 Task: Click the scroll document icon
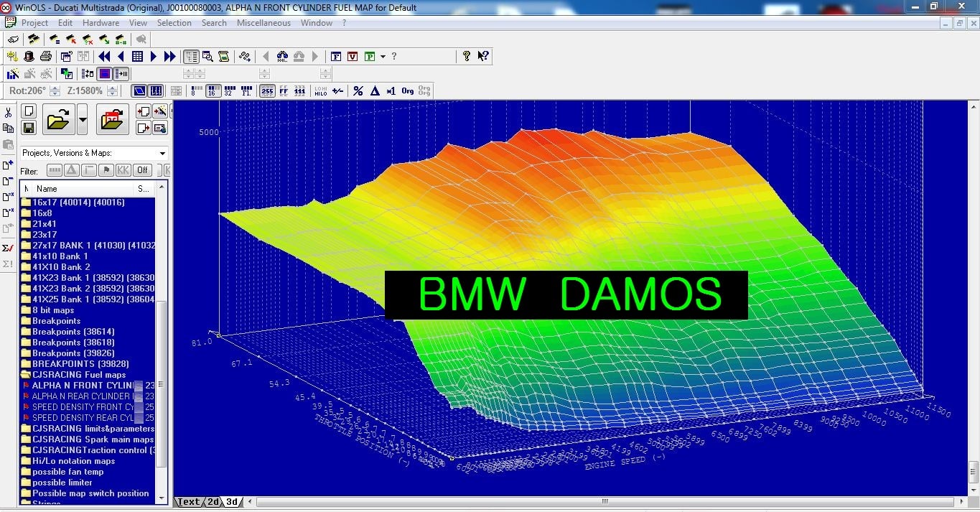coord(224,56)
